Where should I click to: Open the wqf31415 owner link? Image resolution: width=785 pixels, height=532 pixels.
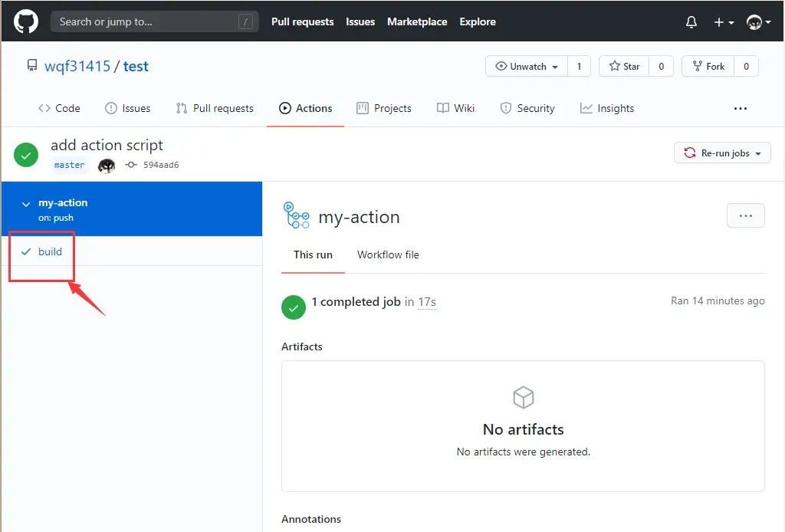[77, 67]
